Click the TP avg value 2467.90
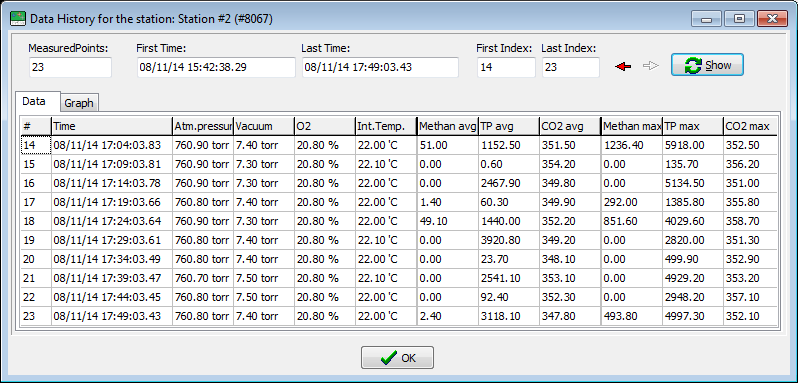The width and height of the screenshot is (798, 383). tap(509, 183)
